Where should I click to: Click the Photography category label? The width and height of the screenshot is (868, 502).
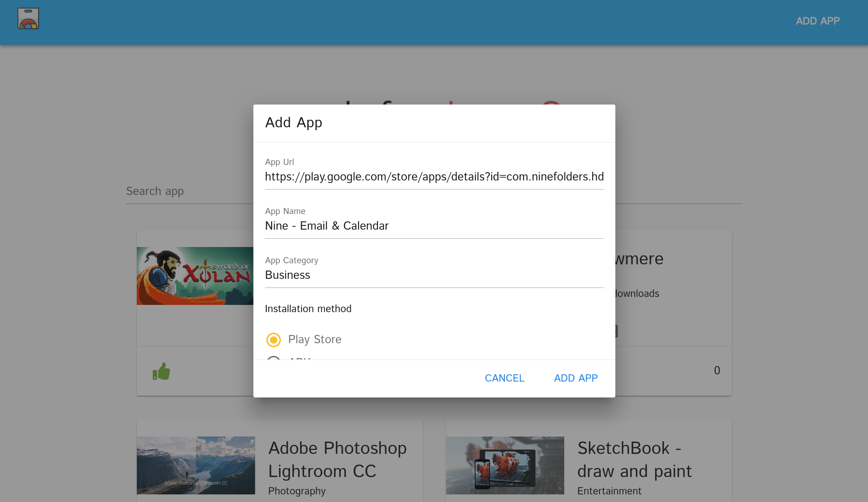[297, 491]
